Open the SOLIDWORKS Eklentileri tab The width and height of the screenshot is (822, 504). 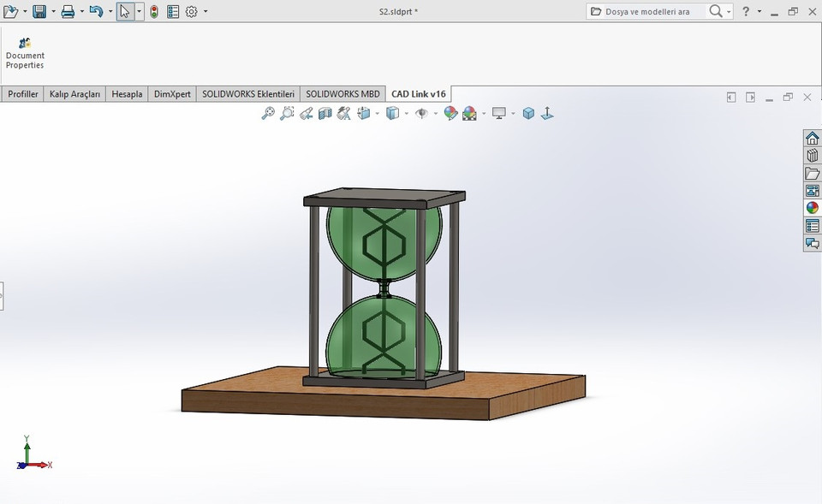click(x=247, y=93)
